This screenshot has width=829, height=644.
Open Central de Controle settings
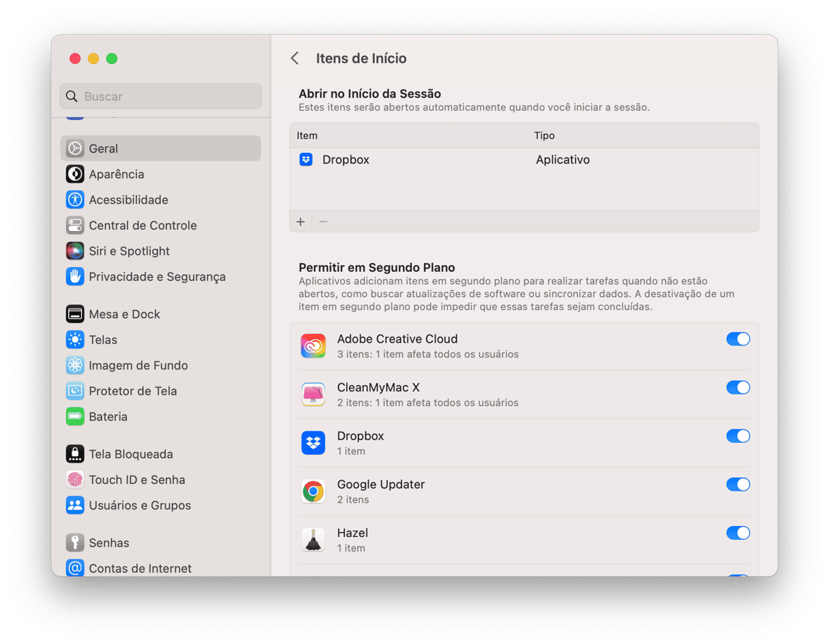click(161, 226)
